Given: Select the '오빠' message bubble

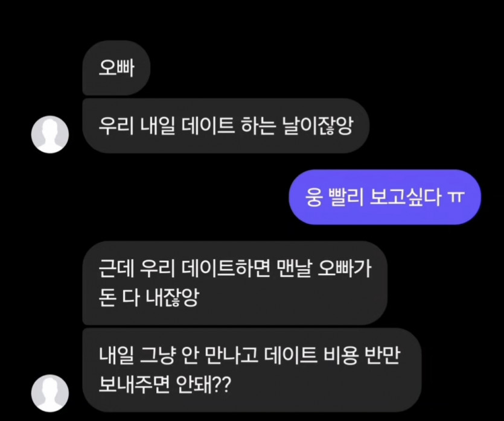Looking at the screenshot, I should 116,68.
